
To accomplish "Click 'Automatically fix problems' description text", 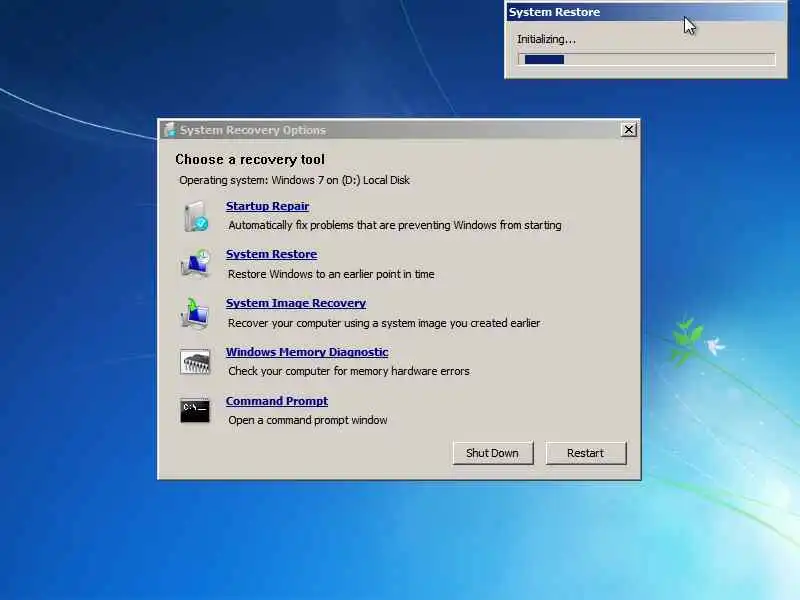I will click(x=395, y=225).
